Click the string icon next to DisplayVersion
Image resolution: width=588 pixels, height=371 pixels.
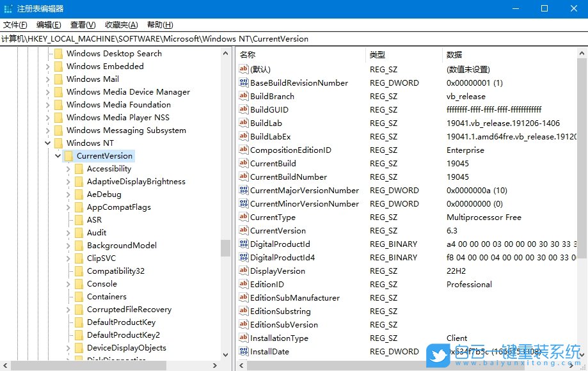244,271
